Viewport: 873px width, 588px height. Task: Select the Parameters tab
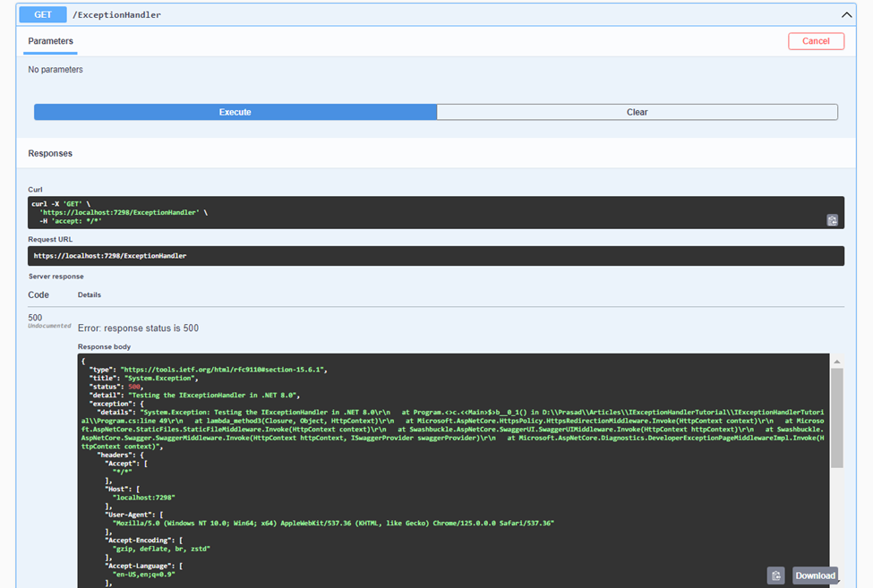[x=51, y=41]
